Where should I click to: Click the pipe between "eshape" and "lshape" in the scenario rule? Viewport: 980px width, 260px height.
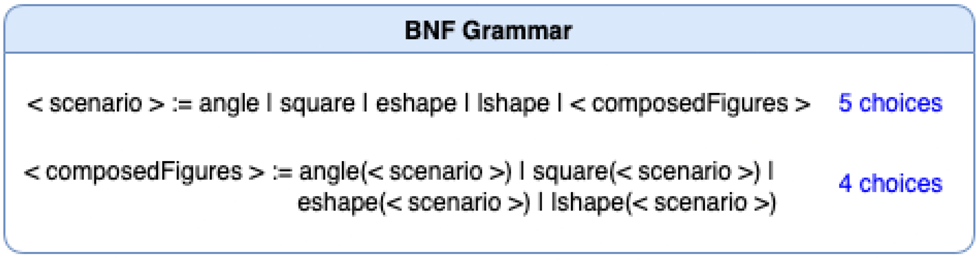[x=467, y=103]
